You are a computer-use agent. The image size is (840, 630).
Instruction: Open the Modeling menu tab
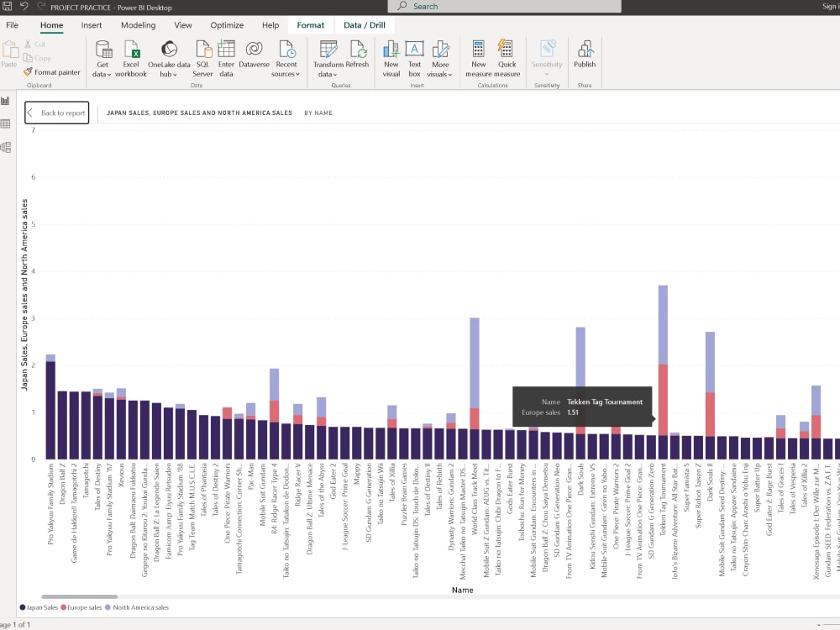click(137, 24)
